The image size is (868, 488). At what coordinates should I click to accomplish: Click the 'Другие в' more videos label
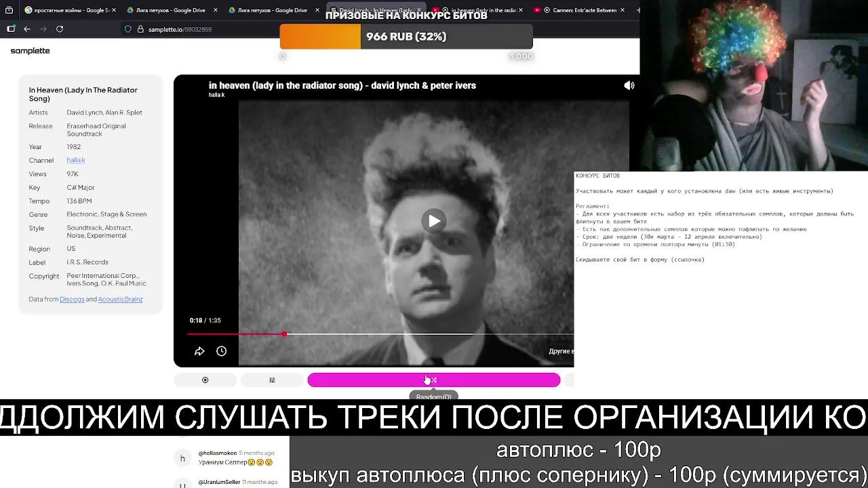(561, 351)
